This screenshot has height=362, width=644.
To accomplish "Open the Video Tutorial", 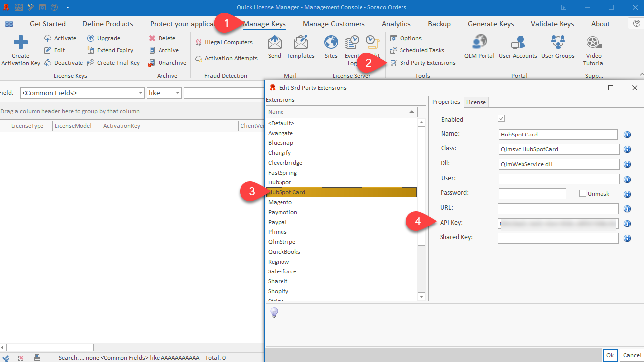I will 594,50.
